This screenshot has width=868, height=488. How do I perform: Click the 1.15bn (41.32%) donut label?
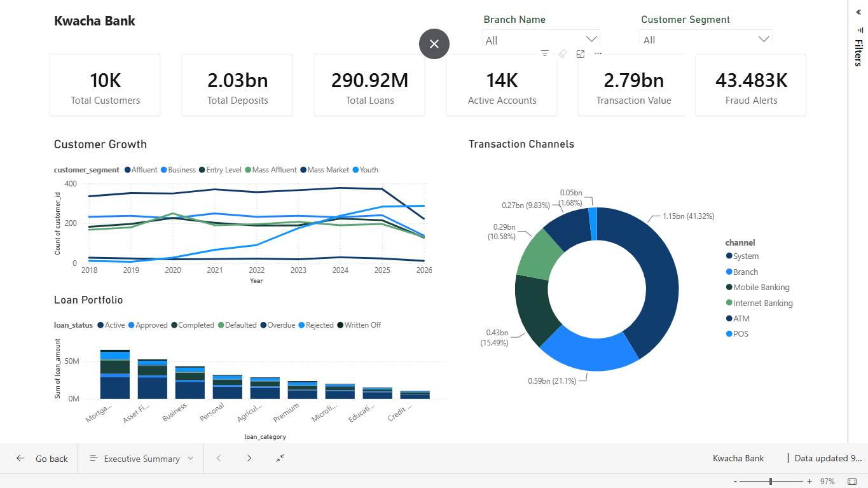(687, 216)
